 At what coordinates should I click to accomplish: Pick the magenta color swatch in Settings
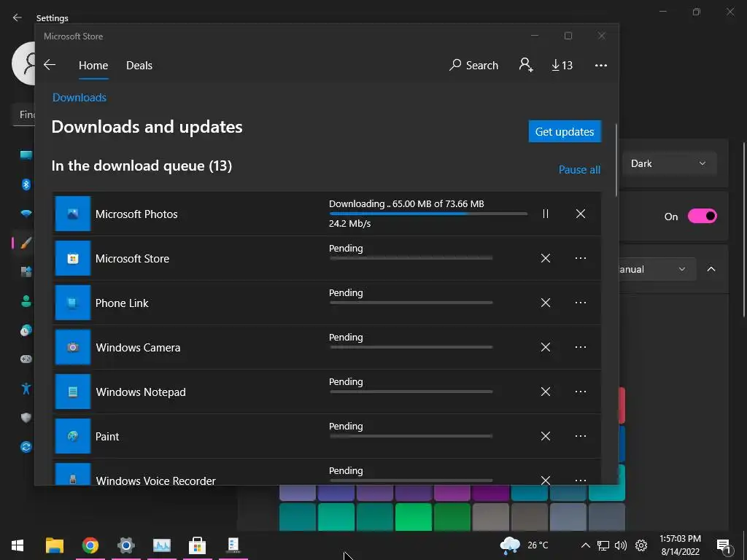point(452,494)
